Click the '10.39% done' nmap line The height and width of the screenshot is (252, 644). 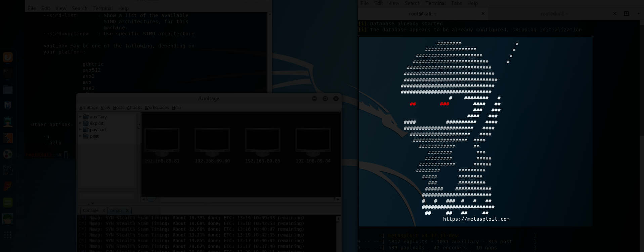tap(191, 218)
